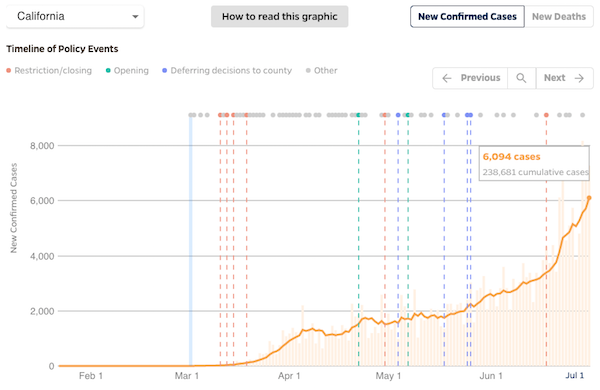600x390 pixels.
Task: Click the dropdown arrow next to California
Action: point(135,17)
